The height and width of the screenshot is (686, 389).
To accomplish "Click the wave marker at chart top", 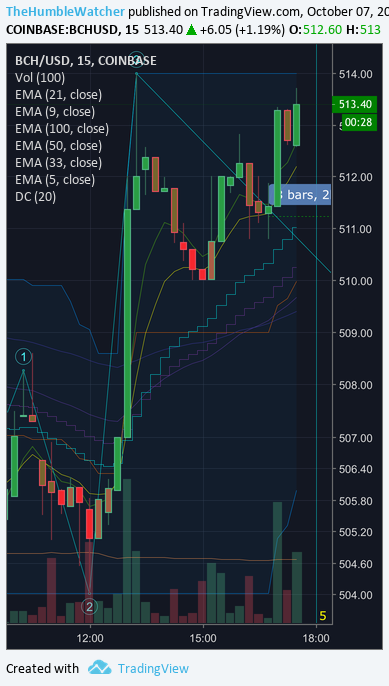I will click(137, 60).
